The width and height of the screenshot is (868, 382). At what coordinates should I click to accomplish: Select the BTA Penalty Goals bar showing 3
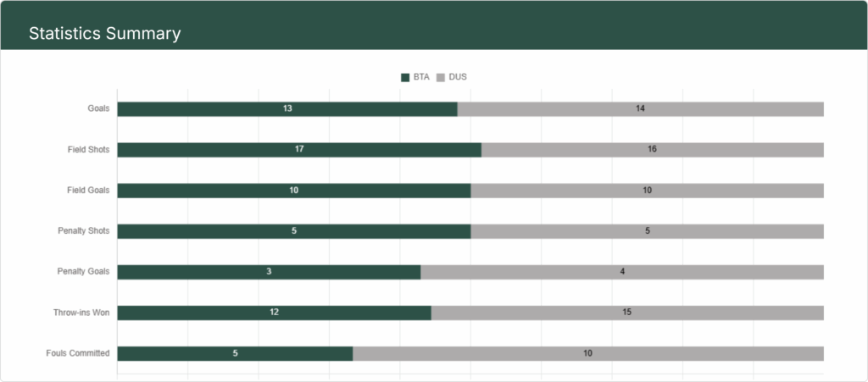(x=269, y=272)
